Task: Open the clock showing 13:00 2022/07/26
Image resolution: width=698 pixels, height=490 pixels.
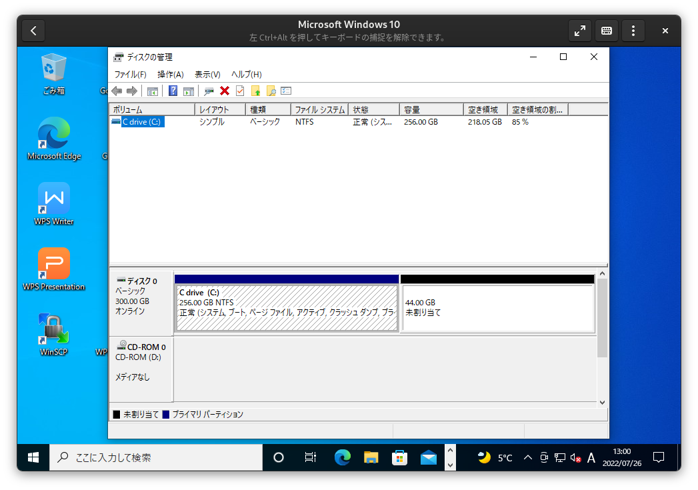Action: [x=622, y=458]
